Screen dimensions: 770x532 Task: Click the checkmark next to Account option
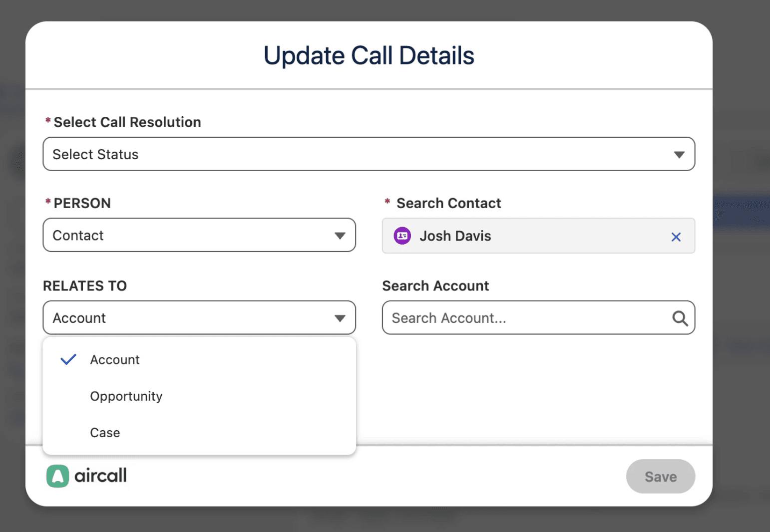[x=68, y=359]
